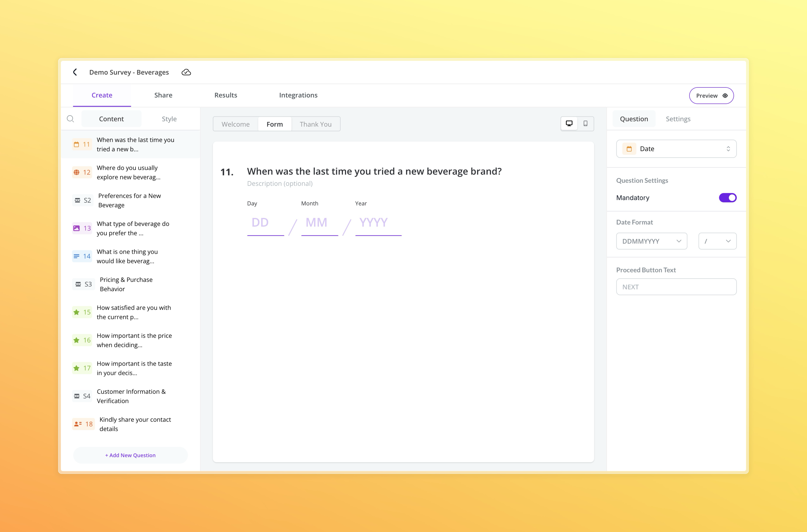The width and height of the screenshot is (807, 532).
Task: Click the section icon for S3
Action: coord(78,284)
